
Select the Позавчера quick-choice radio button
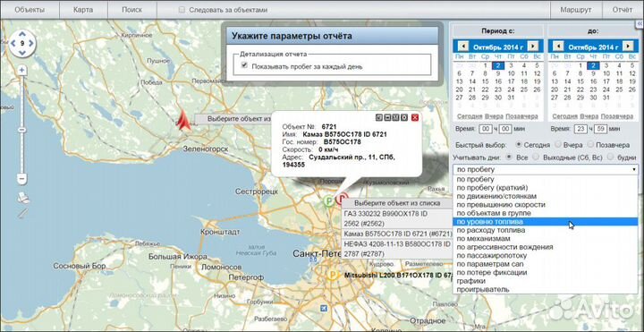(x=590, y=145)
